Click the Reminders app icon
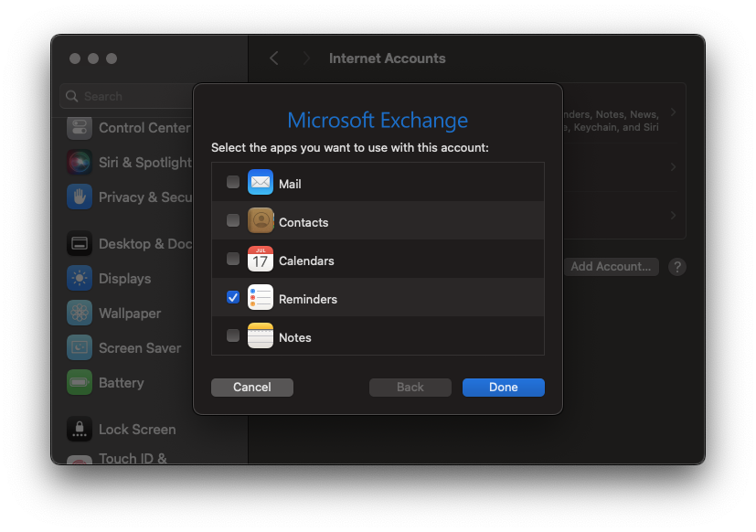The image size is (756, 532). [261, 298]
